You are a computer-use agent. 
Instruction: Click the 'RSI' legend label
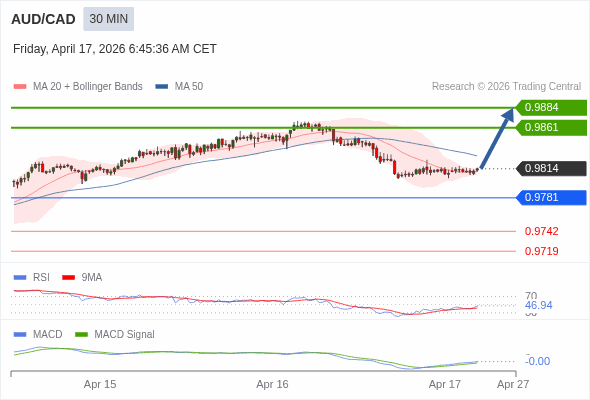41,278
